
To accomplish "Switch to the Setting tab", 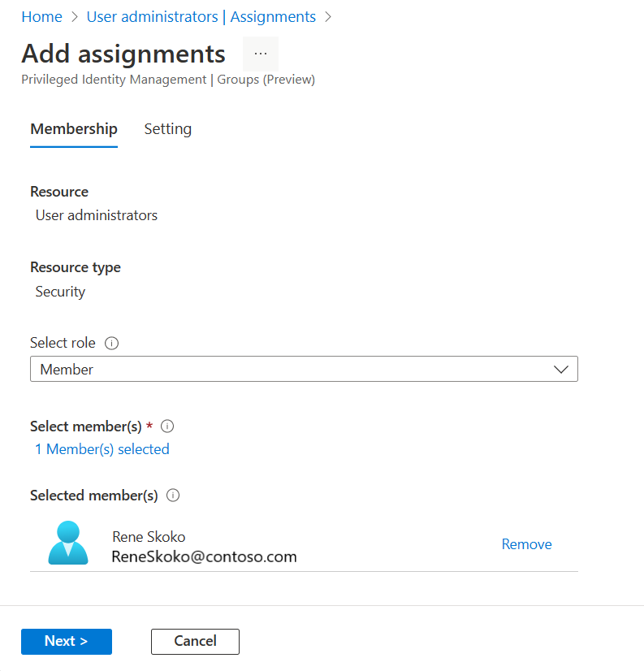I will (168, 129).
